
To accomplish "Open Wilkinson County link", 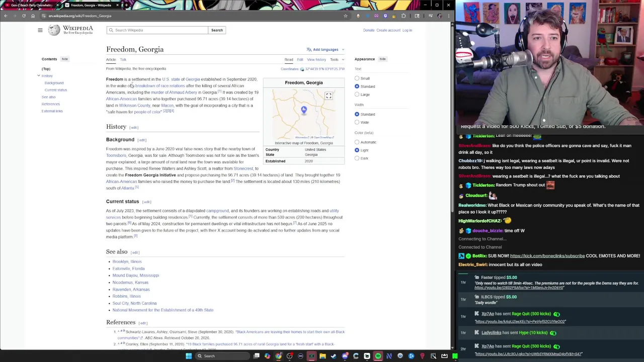I will pyautogui.click(x=135, y=106).
